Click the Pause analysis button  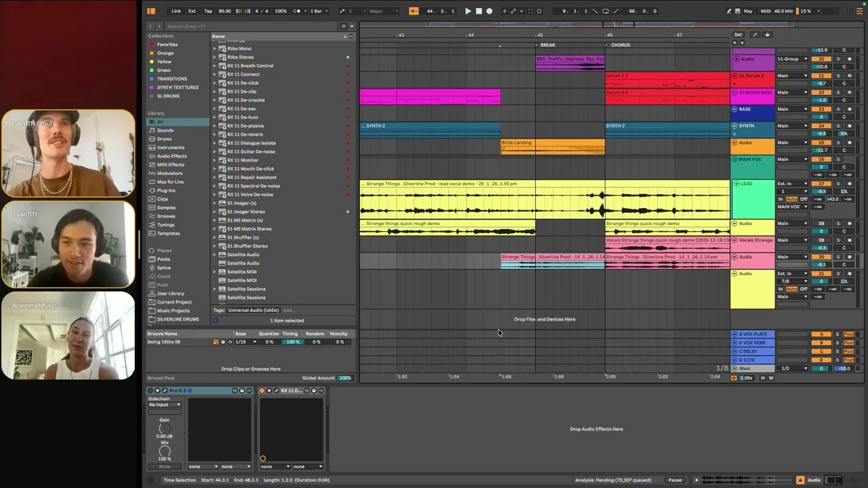(675, 480)
